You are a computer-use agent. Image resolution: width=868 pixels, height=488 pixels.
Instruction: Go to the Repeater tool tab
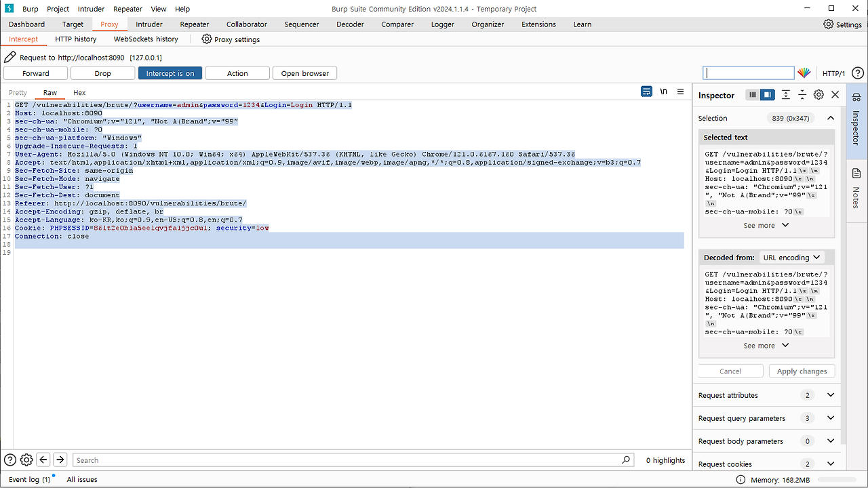[195, 24]
